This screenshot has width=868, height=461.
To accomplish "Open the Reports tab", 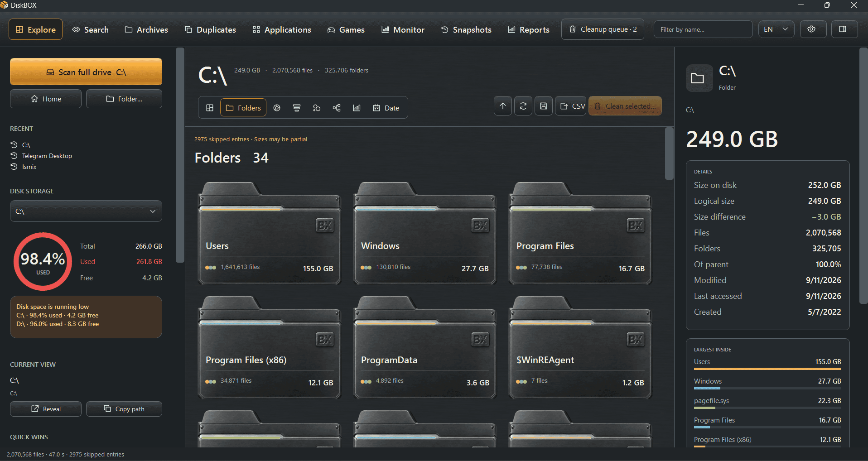I will (529, 29).
